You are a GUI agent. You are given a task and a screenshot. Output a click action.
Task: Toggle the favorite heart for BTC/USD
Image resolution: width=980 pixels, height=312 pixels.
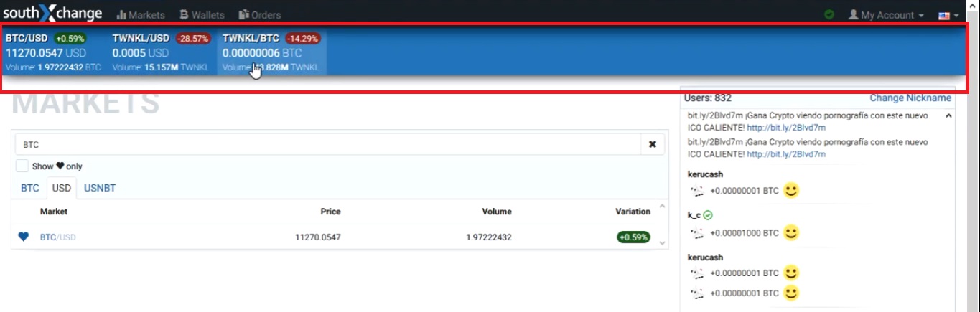pos(24,237)
